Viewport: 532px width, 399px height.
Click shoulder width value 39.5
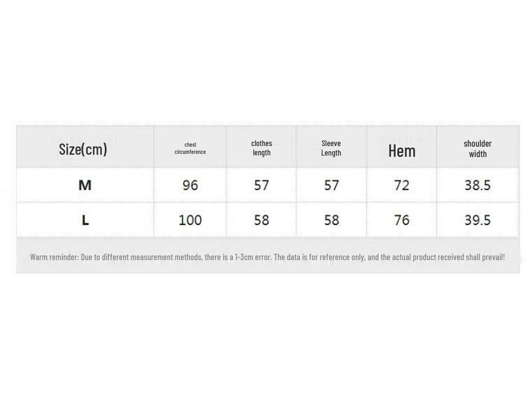pyautogui.click(x=477, y=220)
